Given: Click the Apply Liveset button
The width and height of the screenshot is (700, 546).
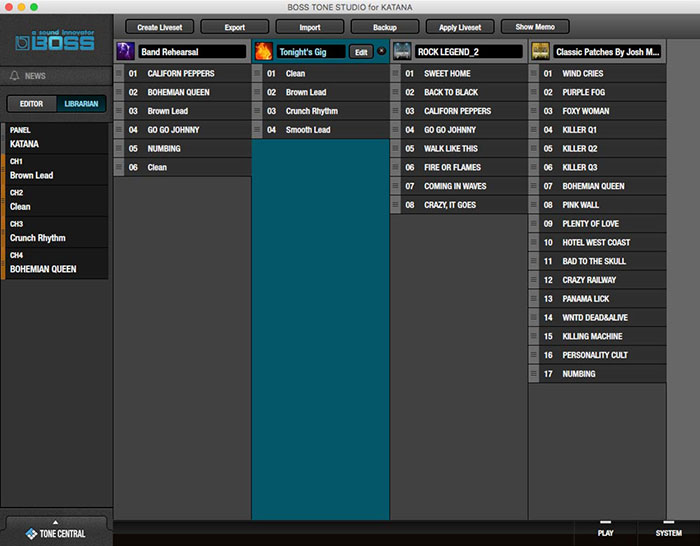Looking at the screenshot, I should coord(460,27).
